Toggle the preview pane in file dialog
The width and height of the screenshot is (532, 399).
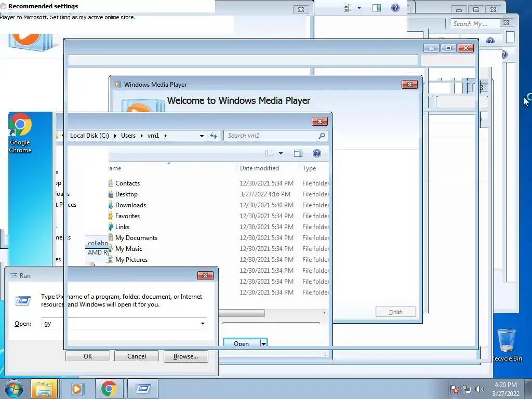coord(298,153)
